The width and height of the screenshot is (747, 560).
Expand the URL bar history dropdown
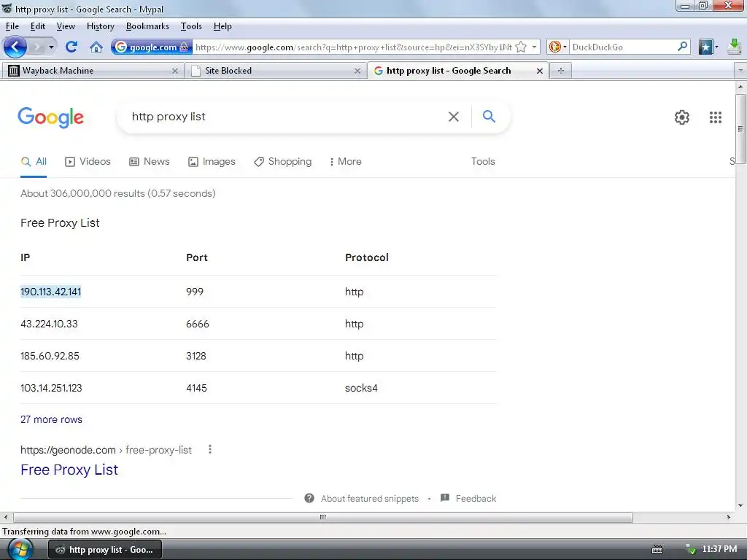534,47
